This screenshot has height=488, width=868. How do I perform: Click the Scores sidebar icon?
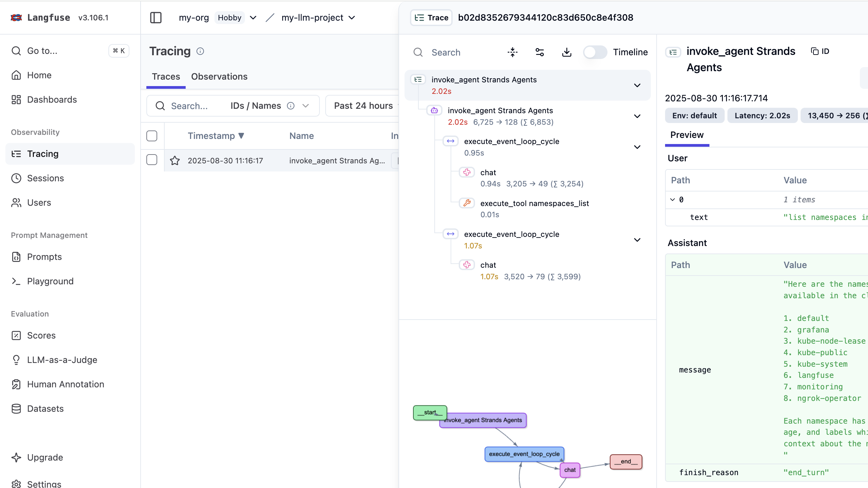16,335
